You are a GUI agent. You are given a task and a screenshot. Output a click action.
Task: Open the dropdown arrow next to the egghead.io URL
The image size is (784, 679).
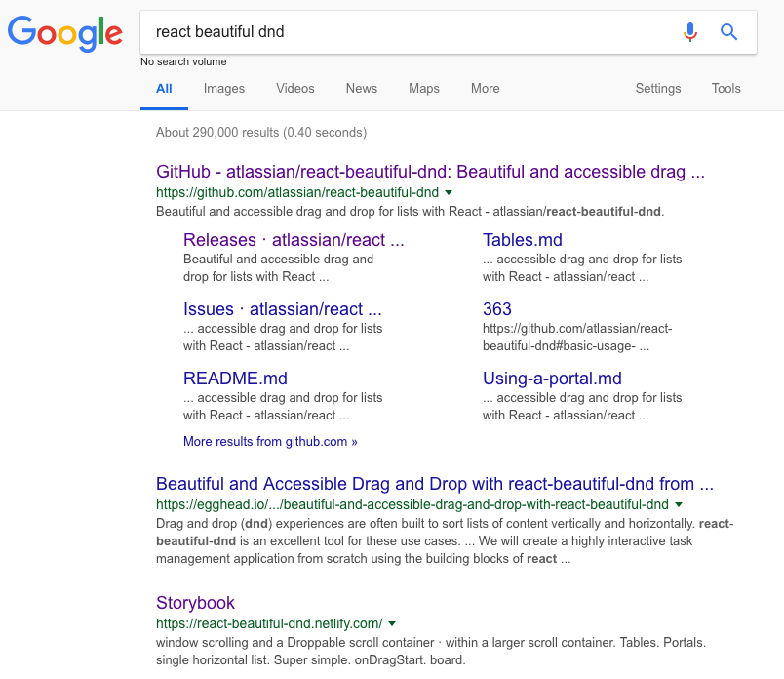pos(677,505)
